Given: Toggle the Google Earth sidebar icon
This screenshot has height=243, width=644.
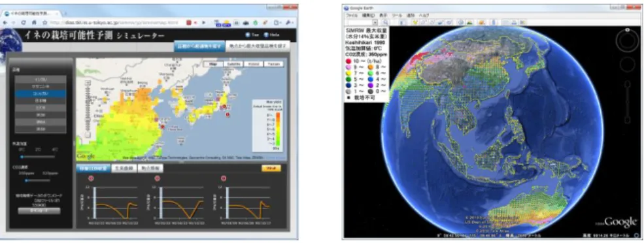Looking at the screenshot, I should coord(401,23).
